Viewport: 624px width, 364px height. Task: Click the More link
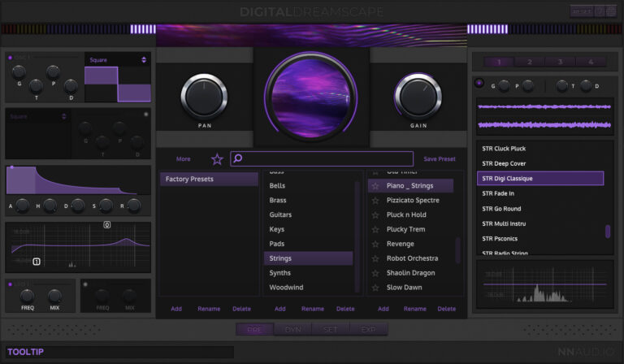point(183,158)
